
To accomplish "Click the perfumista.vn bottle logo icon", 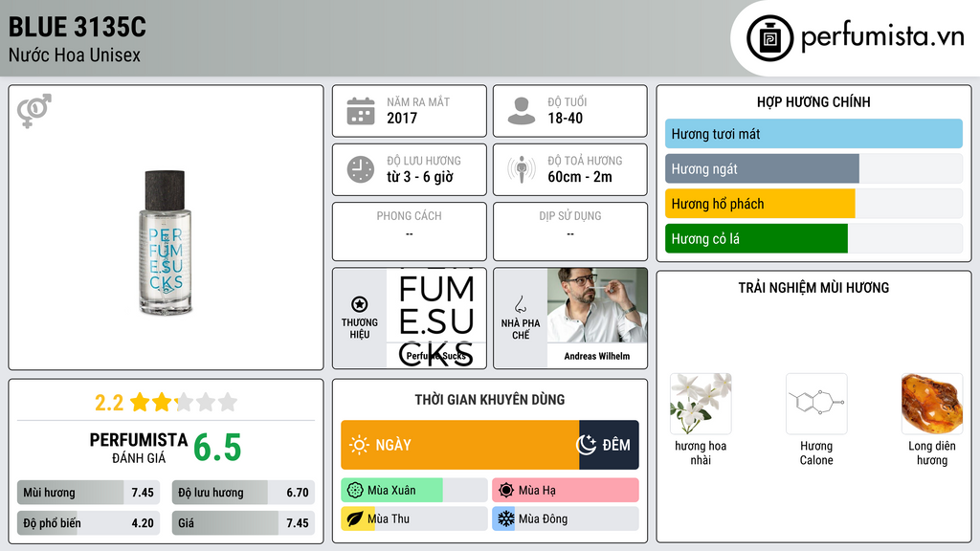I will coord(769,38).
